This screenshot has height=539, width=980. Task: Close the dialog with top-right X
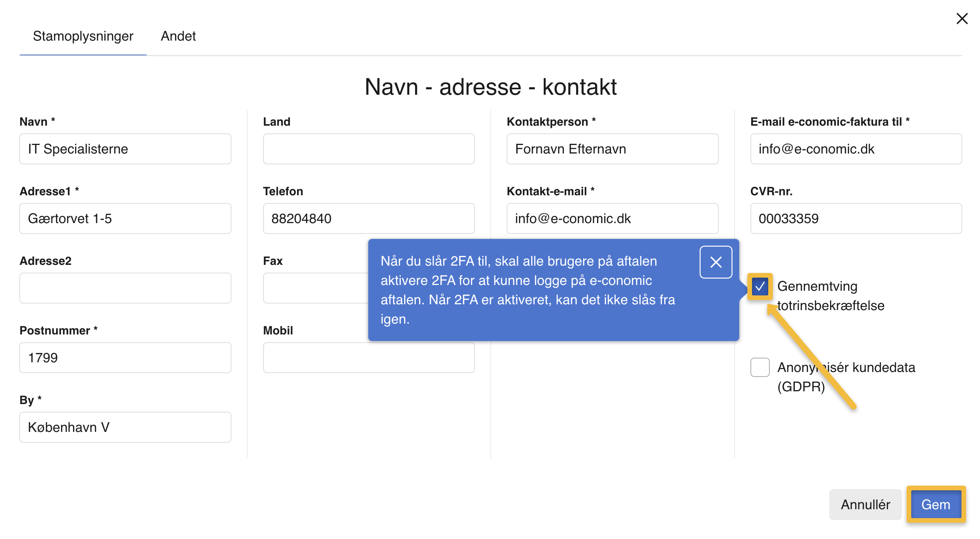(961, 19)
